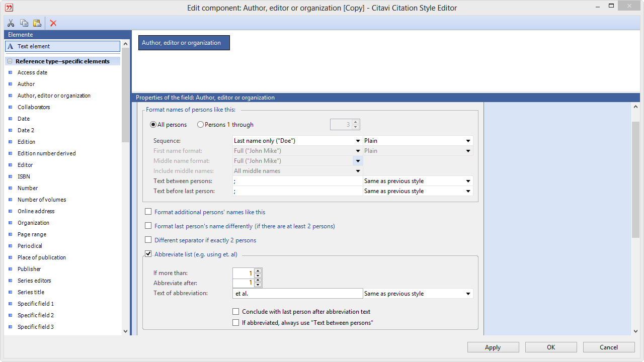
Task: Open Text before last person style dropdown
Action: tap(468, 191)
